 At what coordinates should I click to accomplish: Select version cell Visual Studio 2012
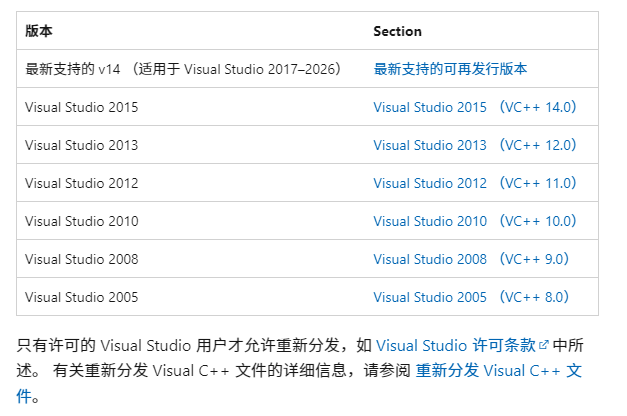82,183
